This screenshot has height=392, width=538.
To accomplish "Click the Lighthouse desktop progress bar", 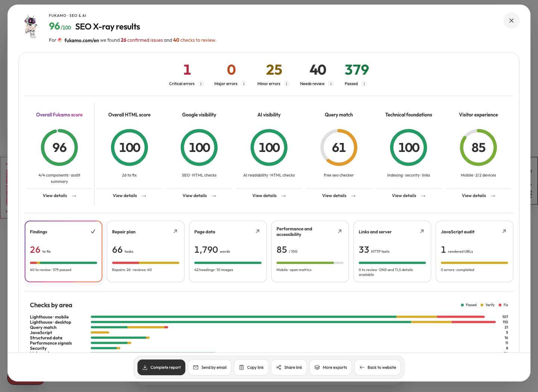I will click(293, 322).
